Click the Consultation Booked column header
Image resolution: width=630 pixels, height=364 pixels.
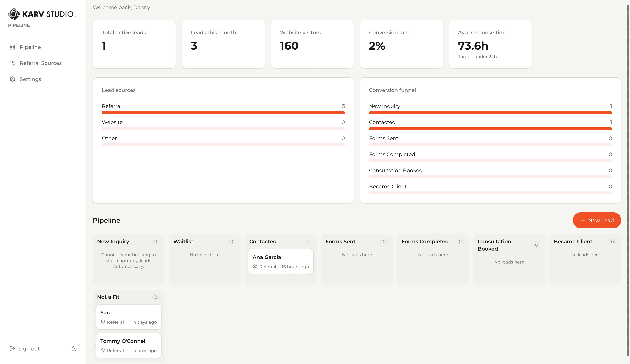tap(494, 245)
